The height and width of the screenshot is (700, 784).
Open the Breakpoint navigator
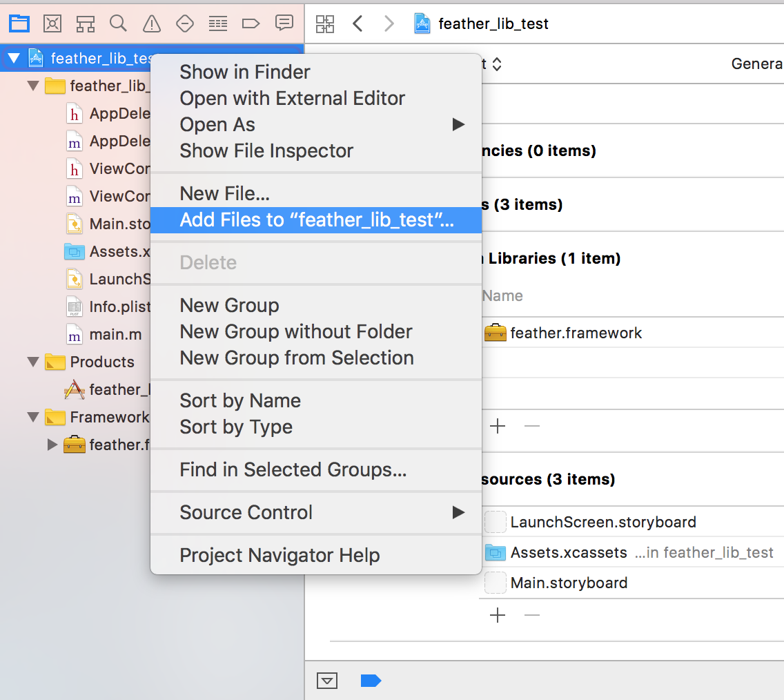pyautogui.click(x=251, y=23)
